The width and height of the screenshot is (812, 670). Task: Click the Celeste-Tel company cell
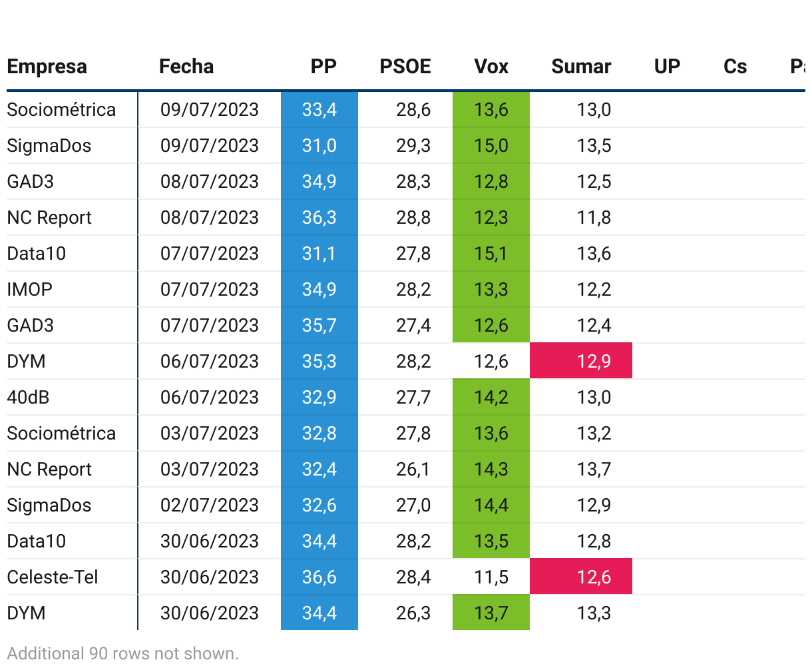(x=53, y=577)
